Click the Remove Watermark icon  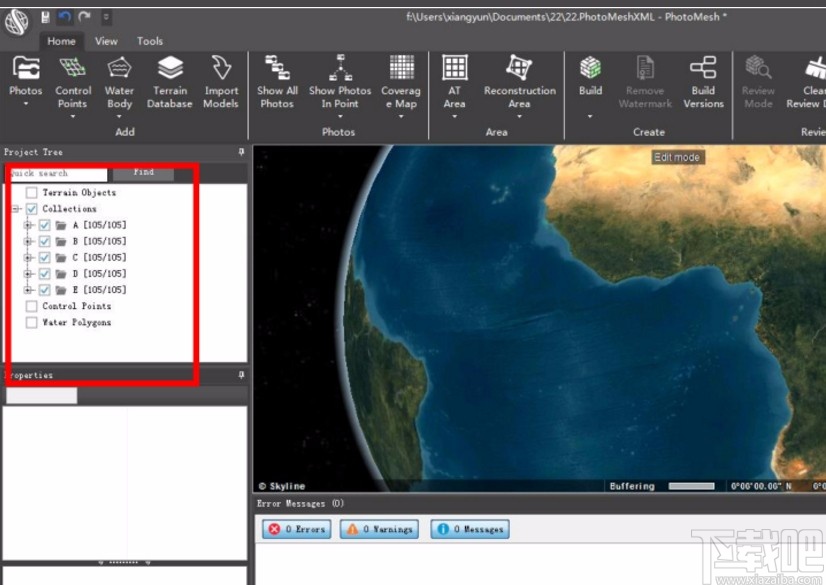click(x=645, y=68)
